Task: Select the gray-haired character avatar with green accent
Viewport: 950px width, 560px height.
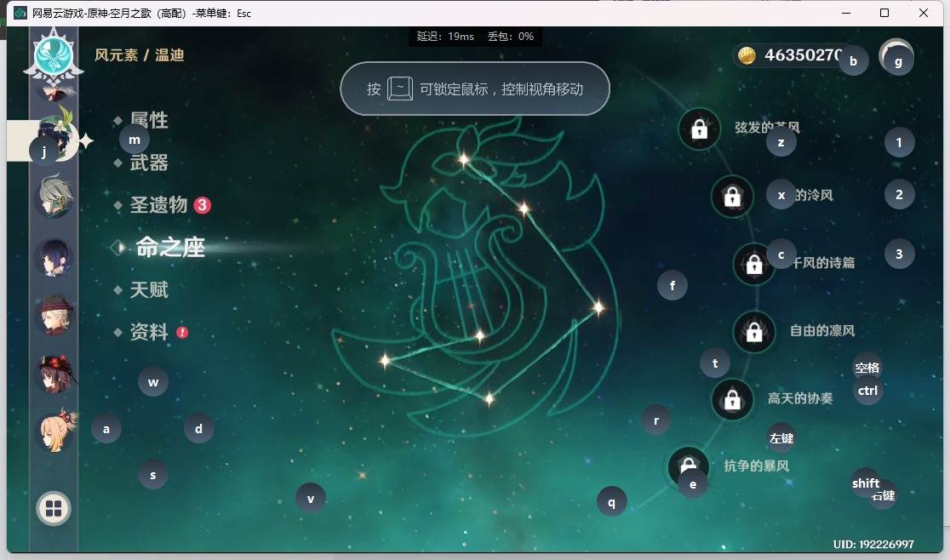Action: [x=55, y=197]
